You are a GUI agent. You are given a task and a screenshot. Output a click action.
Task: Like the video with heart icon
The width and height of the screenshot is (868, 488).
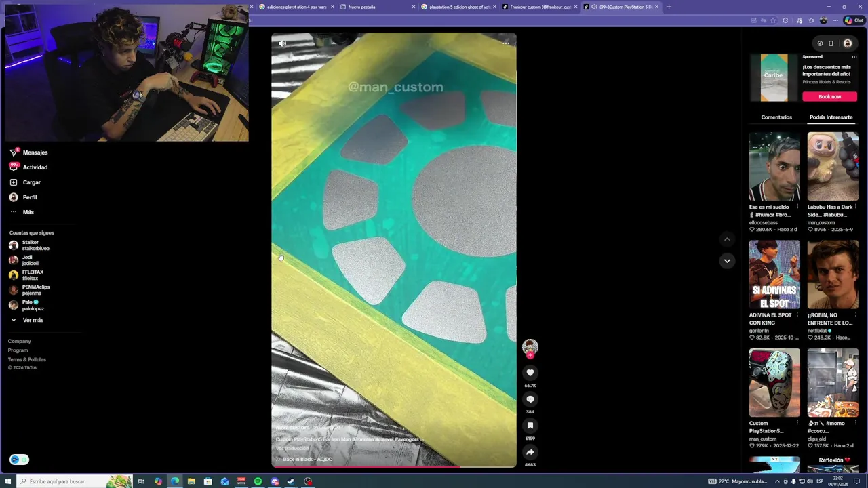point(530,373)
